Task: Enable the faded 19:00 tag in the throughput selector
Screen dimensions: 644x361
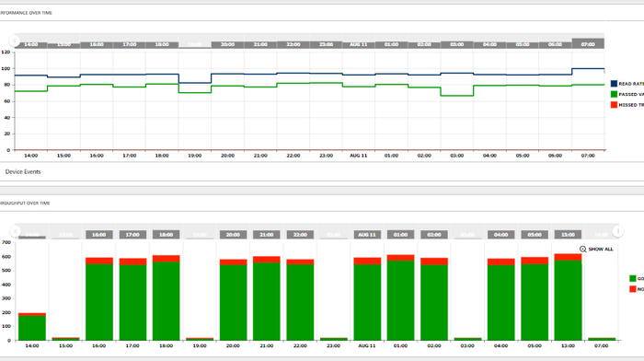Action: [x=200, y=235]
